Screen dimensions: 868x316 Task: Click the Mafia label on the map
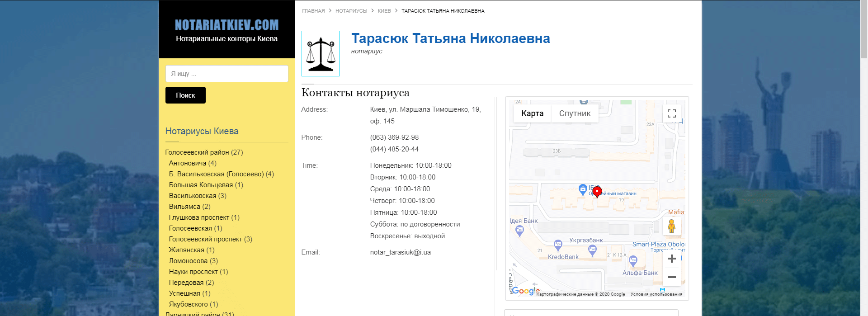click(676, 212)
